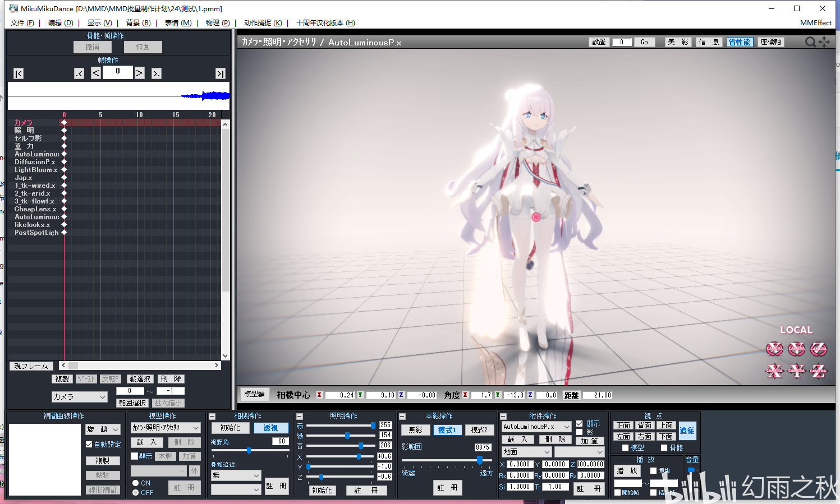Jump to the last frame button

coord(221,73)
